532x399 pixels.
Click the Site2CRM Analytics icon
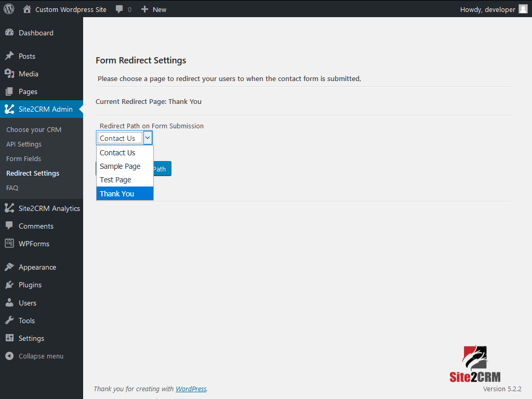[x=9, y=208]
